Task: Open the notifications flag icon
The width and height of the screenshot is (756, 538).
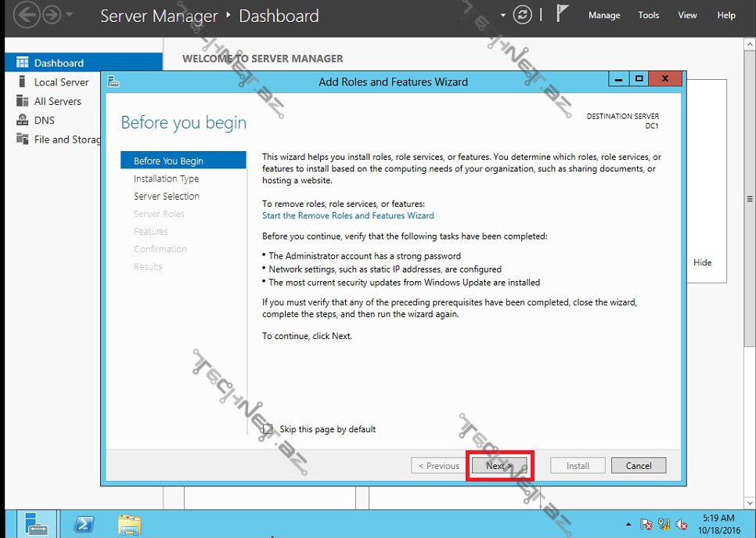Action: 562,14
